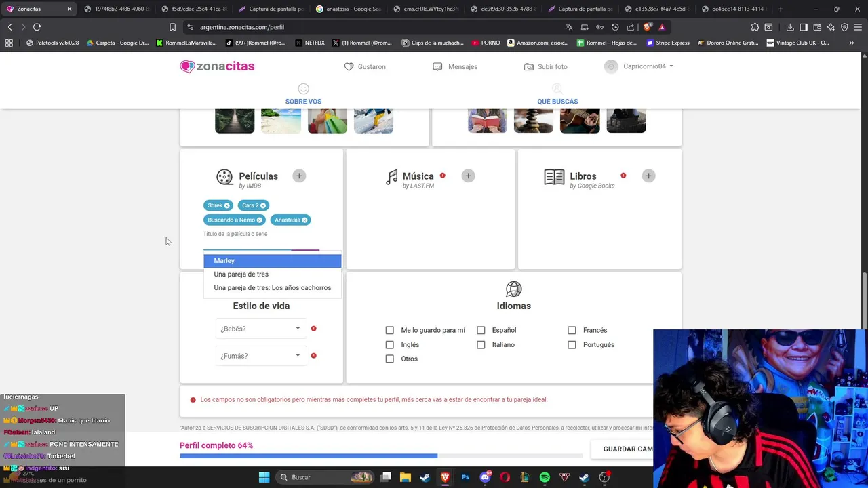Open the Paletools v26.0.28 bookmark
868x488 pixels.
click(x=52, y=43)
